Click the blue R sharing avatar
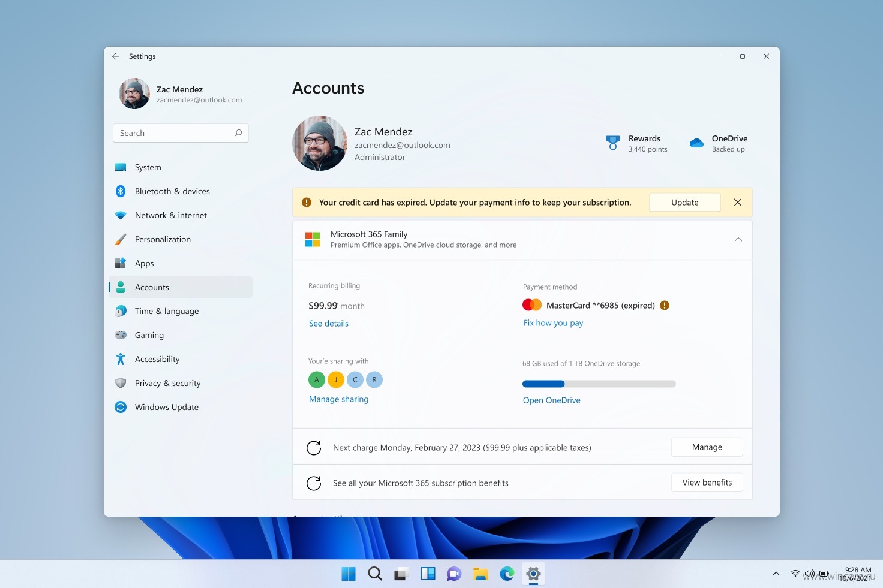This screenshot has height=588, width=883. pos(374,379)
